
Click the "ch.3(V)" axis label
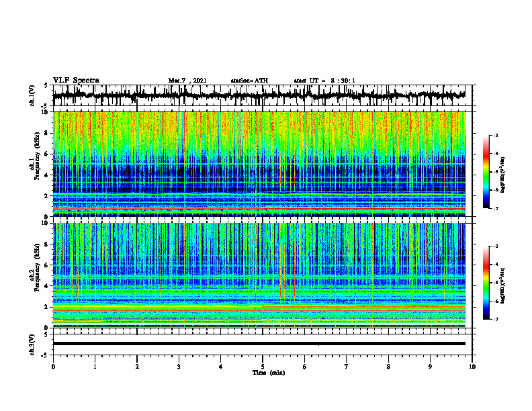click(x=32, y=345)
